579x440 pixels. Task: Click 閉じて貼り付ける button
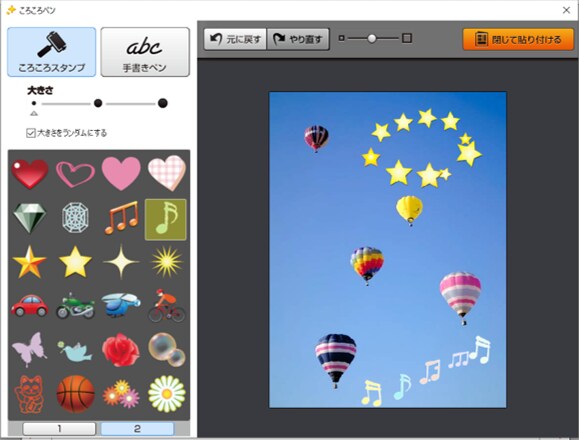(x=518, y=39)
